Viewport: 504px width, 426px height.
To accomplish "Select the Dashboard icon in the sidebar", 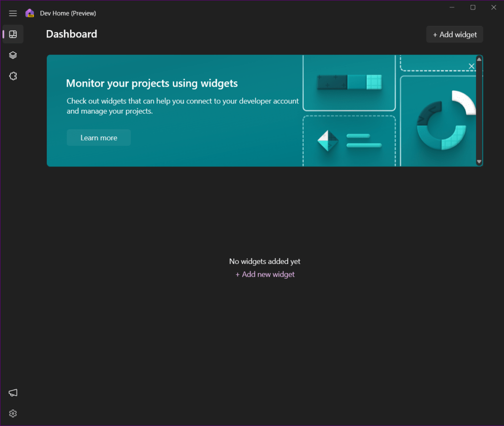I will click(x=13, y=34).
